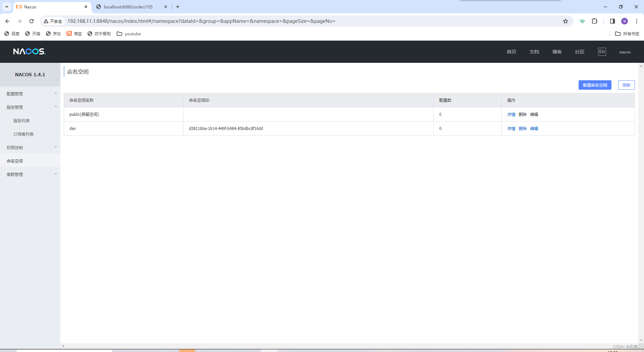Open the 淘宝 bookmark
The image size is (644, 352).
(x=74, y=34)
